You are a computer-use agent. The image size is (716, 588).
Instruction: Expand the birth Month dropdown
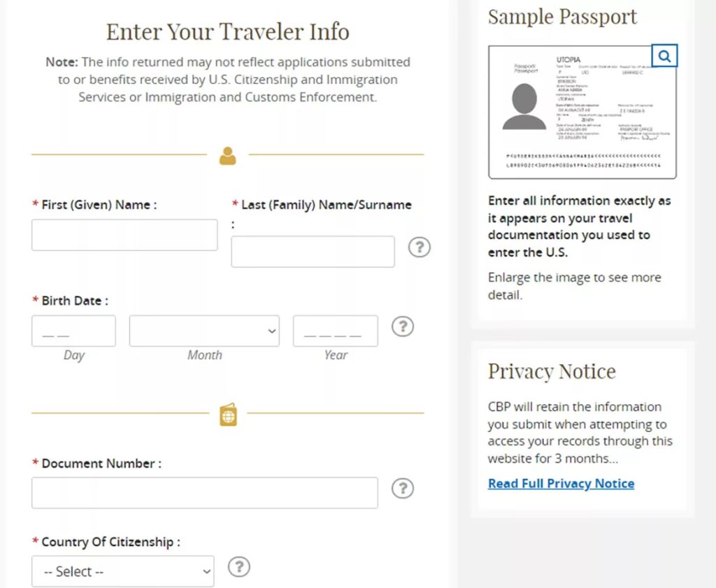click(204, 331)
